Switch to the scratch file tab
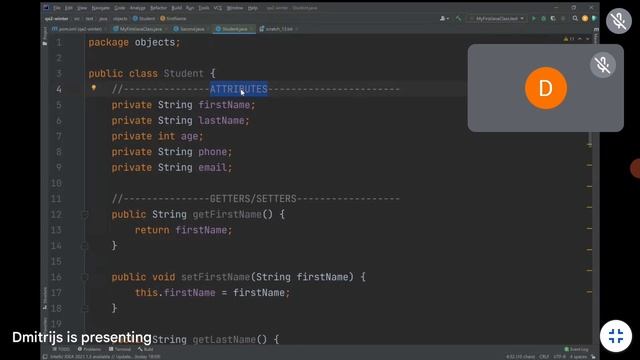640x360 pixels. 279,29
